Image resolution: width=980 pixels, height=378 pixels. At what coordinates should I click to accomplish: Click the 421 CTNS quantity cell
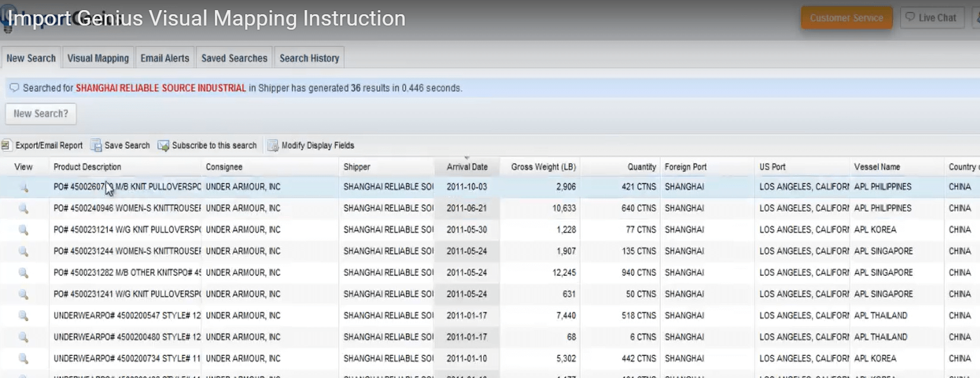pos(639,187)
